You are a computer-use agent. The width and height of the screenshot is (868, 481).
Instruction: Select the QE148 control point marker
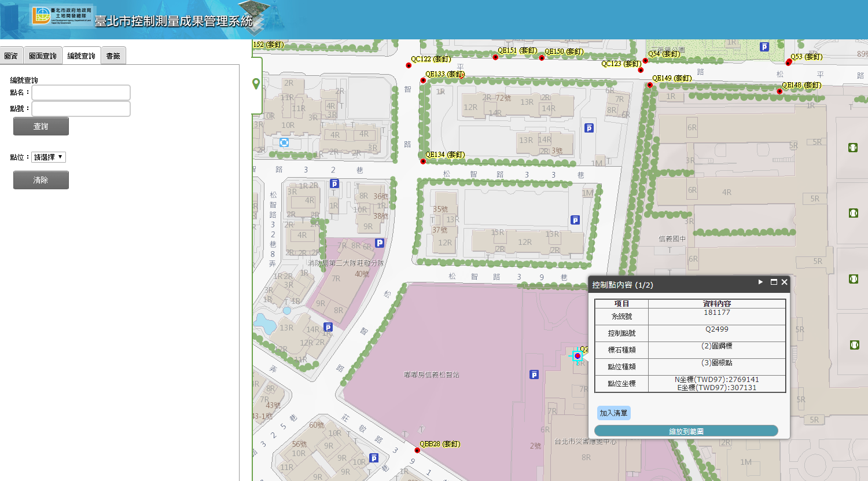tap(779, 91)
